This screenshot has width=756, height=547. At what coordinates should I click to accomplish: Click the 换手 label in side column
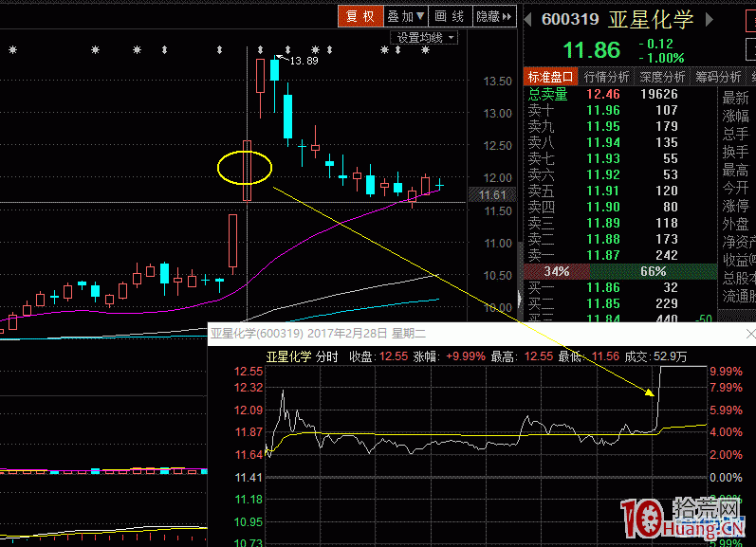[x=735, y=152]
